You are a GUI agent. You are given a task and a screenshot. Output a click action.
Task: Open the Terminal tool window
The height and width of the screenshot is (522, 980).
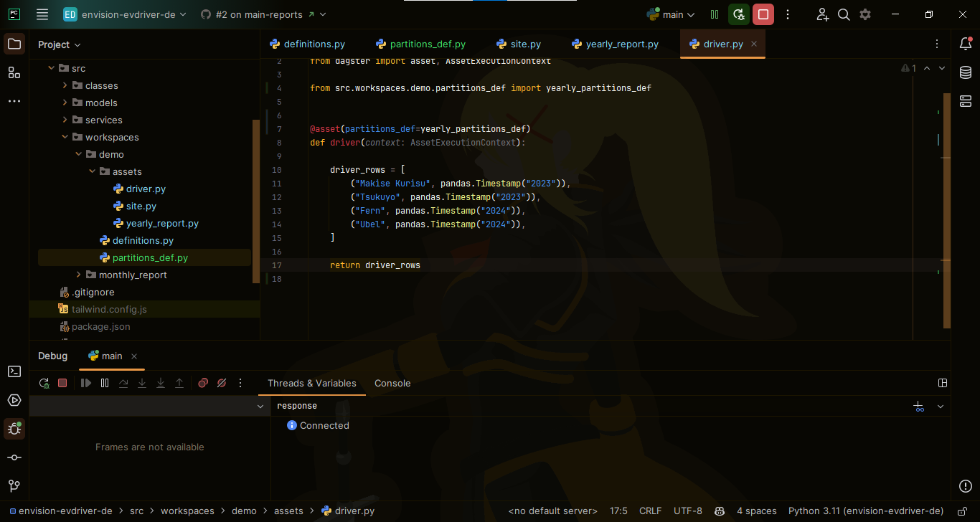coord(14,371)
